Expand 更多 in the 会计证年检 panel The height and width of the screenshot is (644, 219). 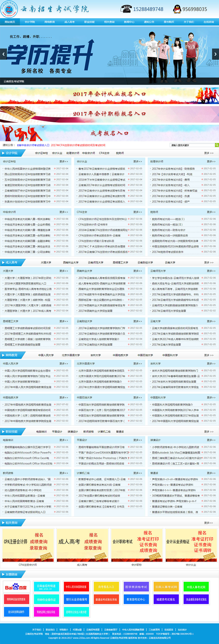(x=64, y=162)
